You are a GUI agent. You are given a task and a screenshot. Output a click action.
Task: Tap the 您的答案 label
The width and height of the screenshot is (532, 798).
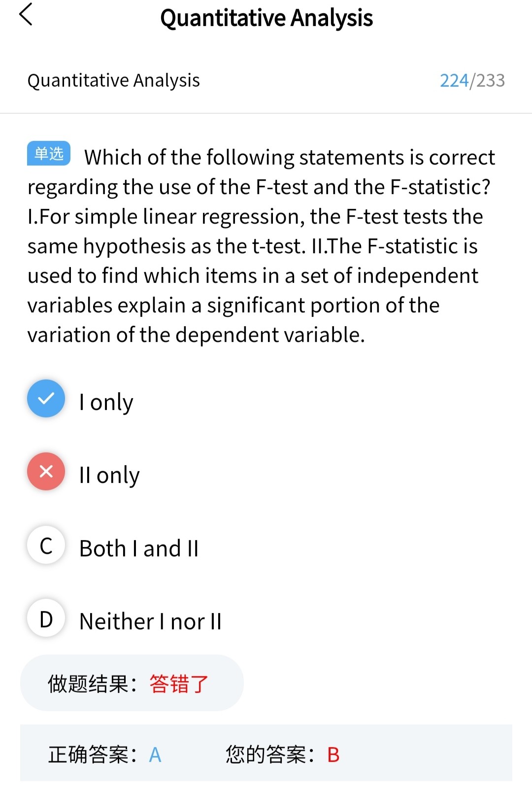270,755
